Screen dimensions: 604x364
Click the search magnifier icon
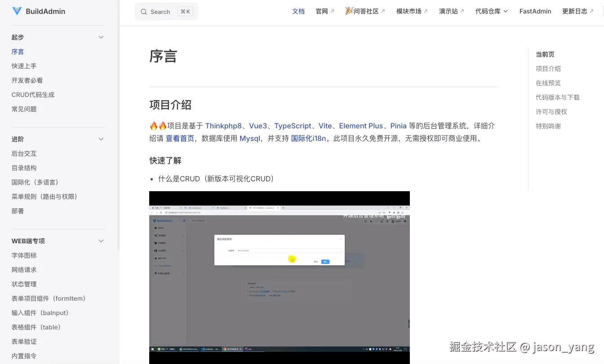pos(144,12)
